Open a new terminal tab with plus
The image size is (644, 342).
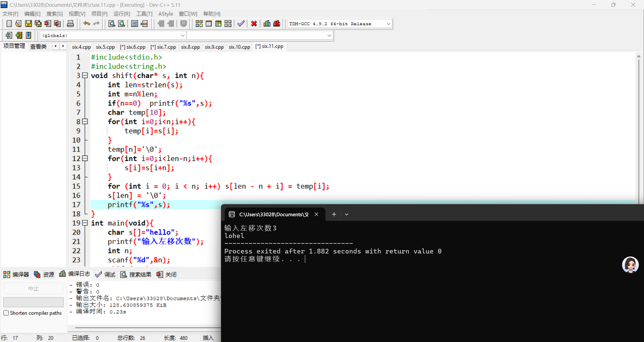[334, 214]
